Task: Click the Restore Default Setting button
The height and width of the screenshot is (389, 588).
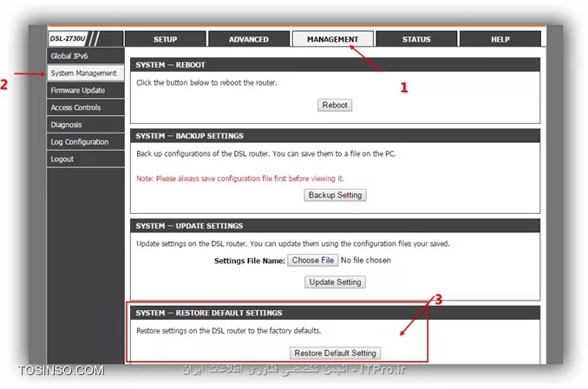Action: [335, 353]
